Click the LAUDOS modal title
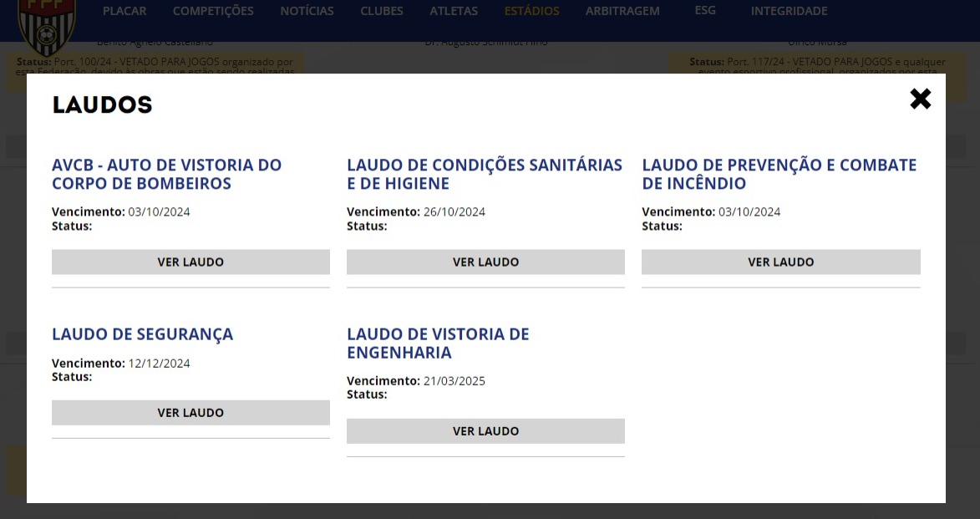 coord(103,104)
